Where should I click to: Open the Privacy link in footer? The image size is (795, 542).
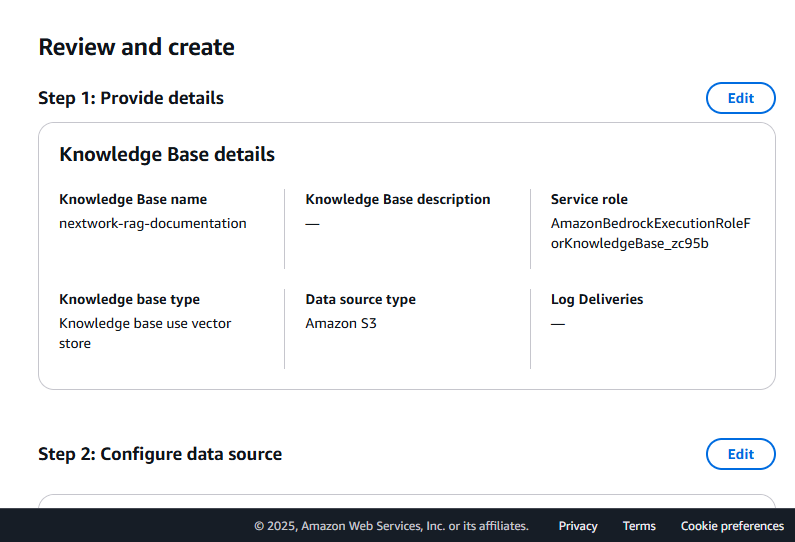pos(577,526)
